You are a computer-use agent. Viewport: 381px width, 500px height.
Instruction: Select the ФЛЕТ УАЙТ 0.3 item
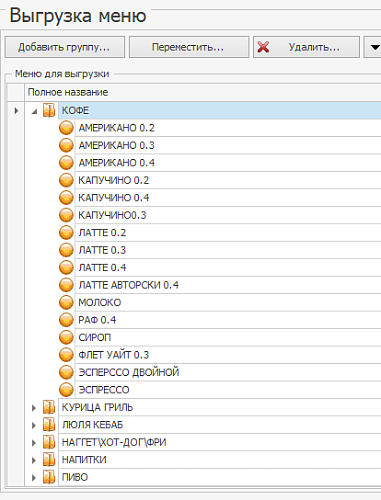[x=228, y=355]
